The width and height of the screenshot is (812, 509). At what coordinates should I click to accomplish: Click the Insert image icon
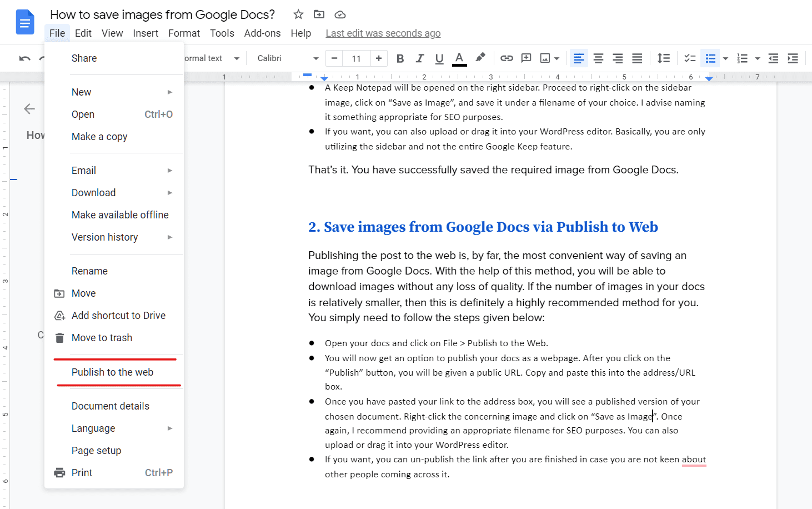(546, 58)
